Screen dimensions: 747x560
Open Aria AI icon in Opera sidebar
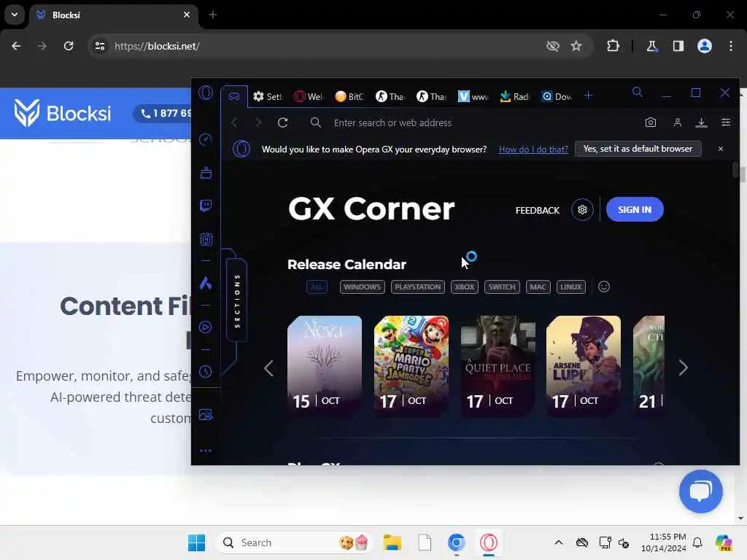click(x=206, y=284)
